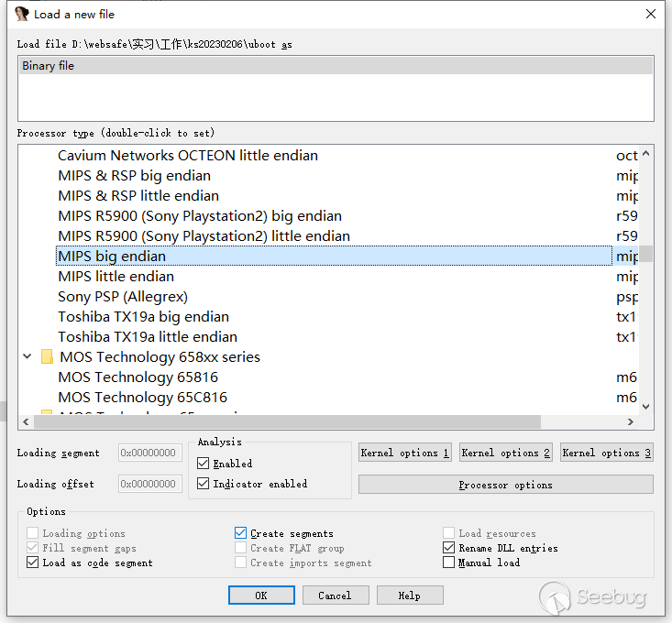
Task: Select Toshiba TX19a little endian
Action: click(x=148, y=336)
